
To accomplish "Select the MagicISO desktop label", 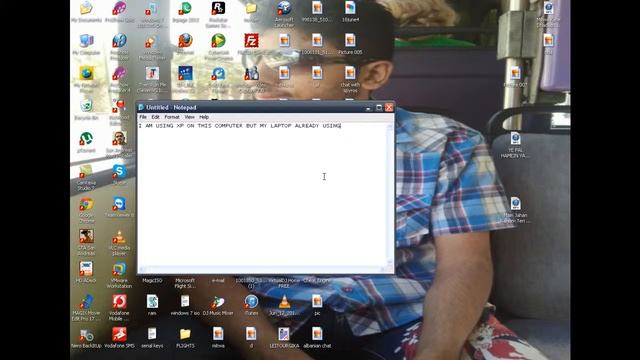I will 152,280.
